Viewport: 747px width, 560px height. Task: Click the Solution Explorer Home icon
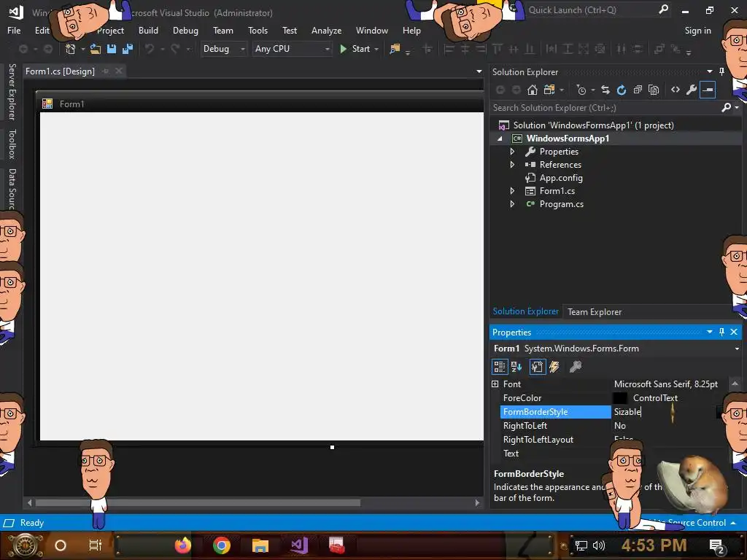tap(532, 90)
